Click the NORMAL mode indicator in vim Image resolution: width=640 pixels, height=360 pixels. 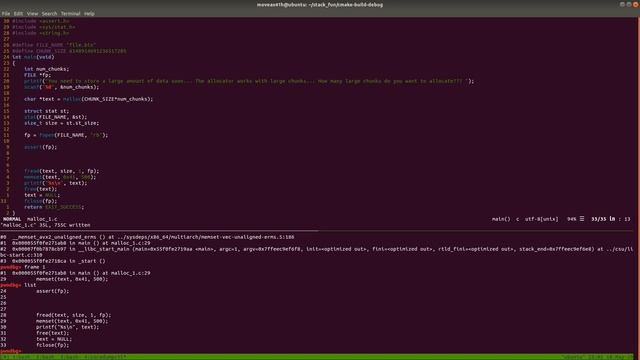pyautogui.click(x=12, y=219)
